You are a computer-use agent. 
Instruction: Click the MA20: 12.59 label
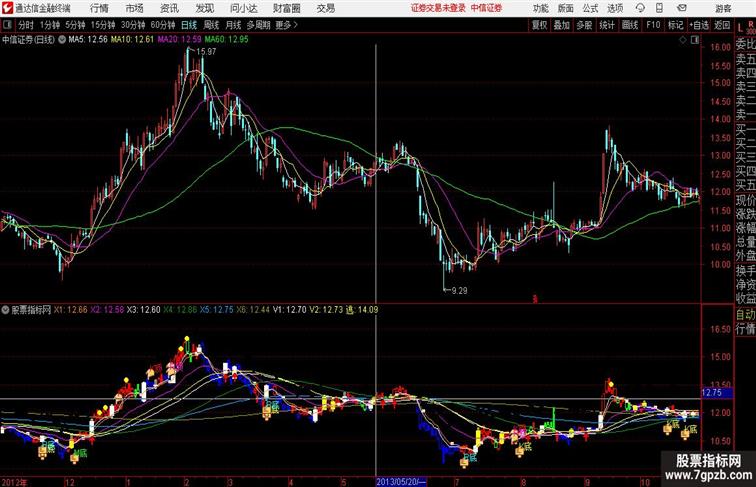179,40
